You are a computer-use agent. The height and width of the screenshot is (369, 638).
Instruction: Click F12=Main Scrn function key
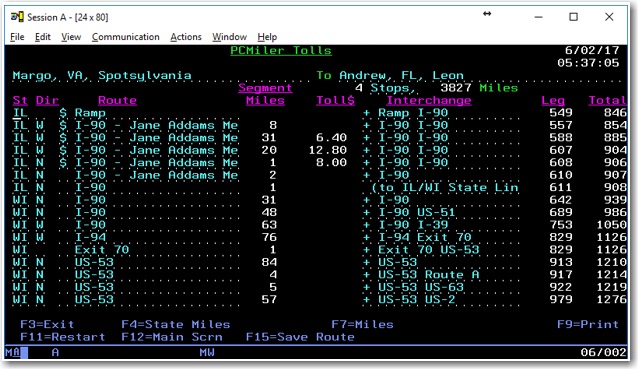(x=172, y=337)
